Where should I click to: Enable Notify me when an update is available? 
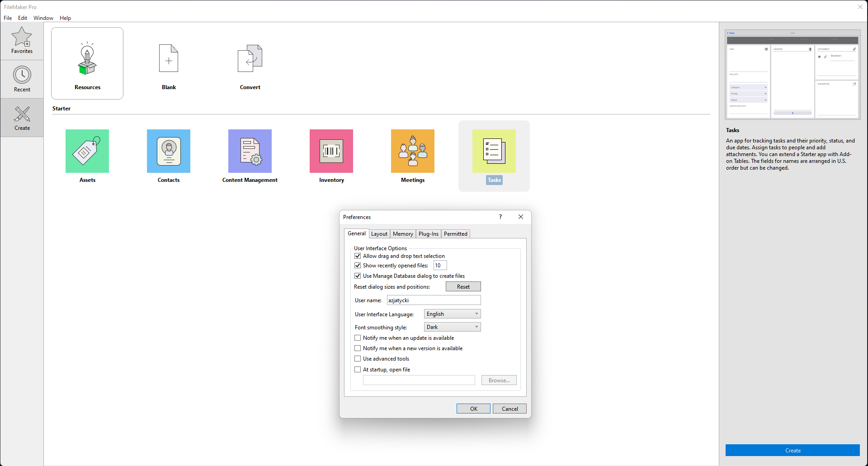[x=358, y=338]
